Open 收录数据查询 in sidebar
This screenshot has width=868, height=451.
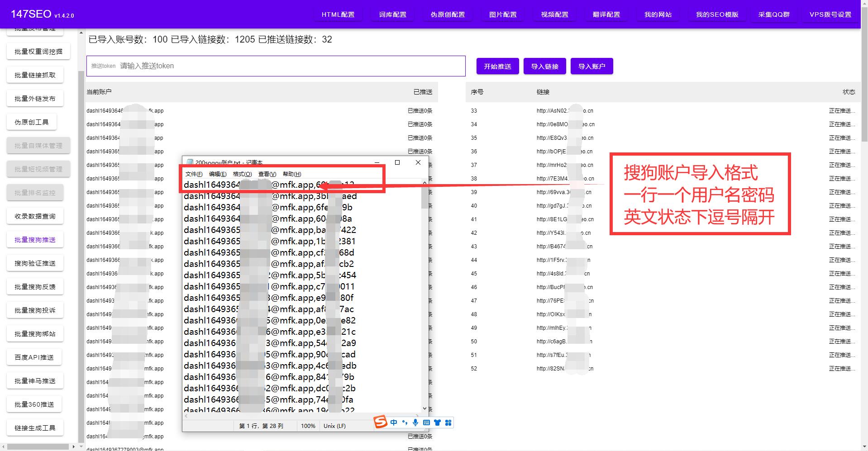click(35, 216)
